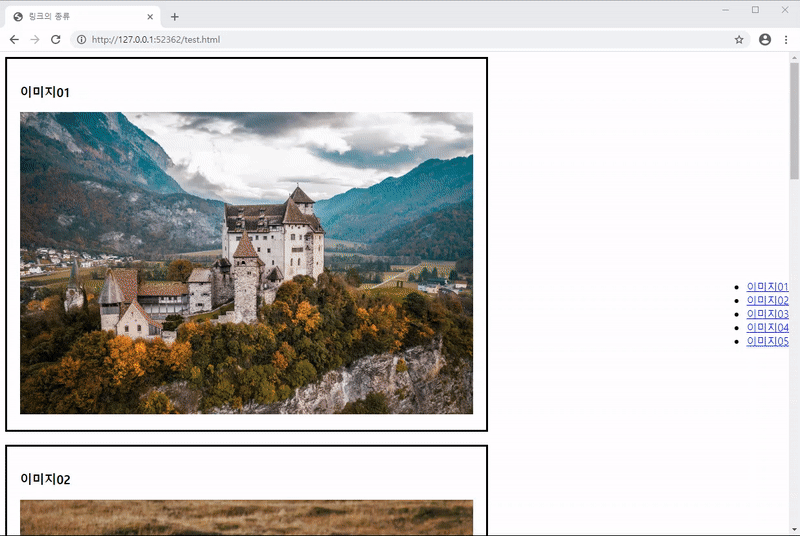
Task: Jump to the 이미지01 link
Action: [767, 287]
